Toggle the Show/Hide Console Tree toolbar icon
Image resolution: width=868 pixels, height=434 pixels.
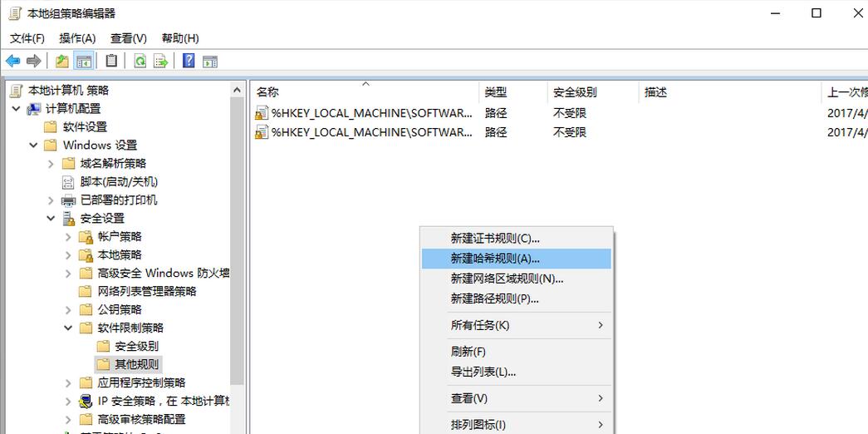[x=84, y=61]
